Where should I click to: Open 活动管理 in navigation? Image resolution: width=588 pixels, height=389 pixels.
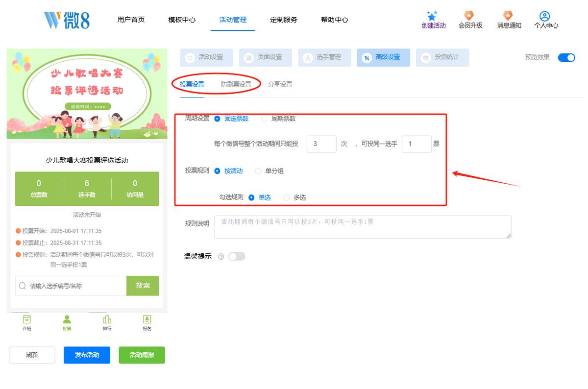(233, 20)
